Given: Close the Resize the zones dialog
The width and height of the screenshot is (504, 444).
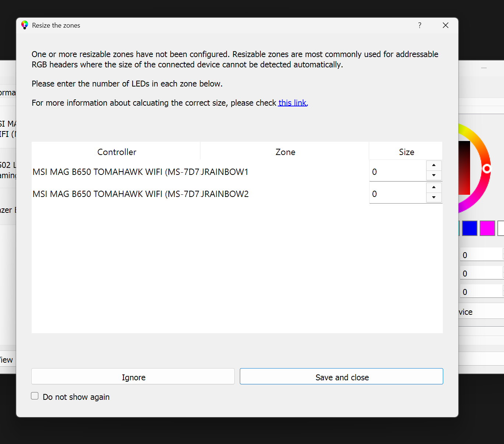Looking at the screenshot, I should [x=445, y=25].
